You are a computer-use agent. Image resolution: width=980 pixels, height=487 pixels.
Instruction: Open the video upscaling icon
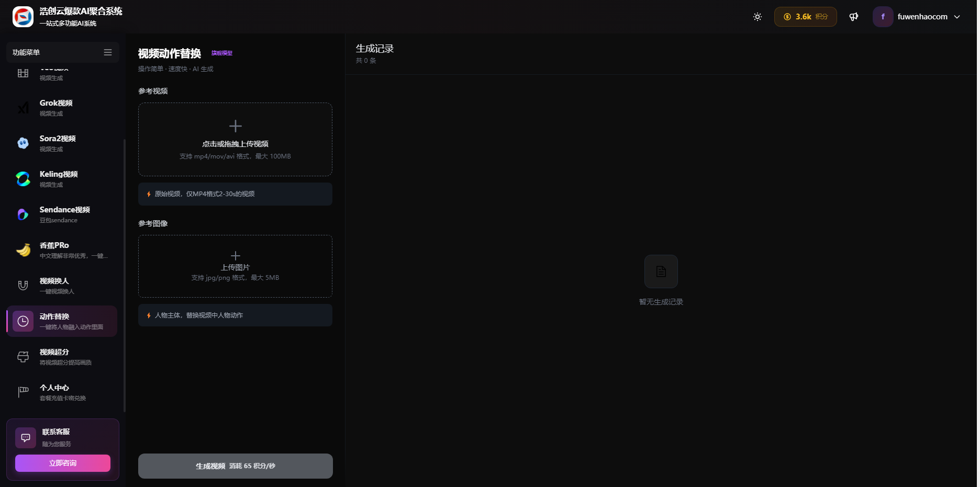(x=23, y=357)
